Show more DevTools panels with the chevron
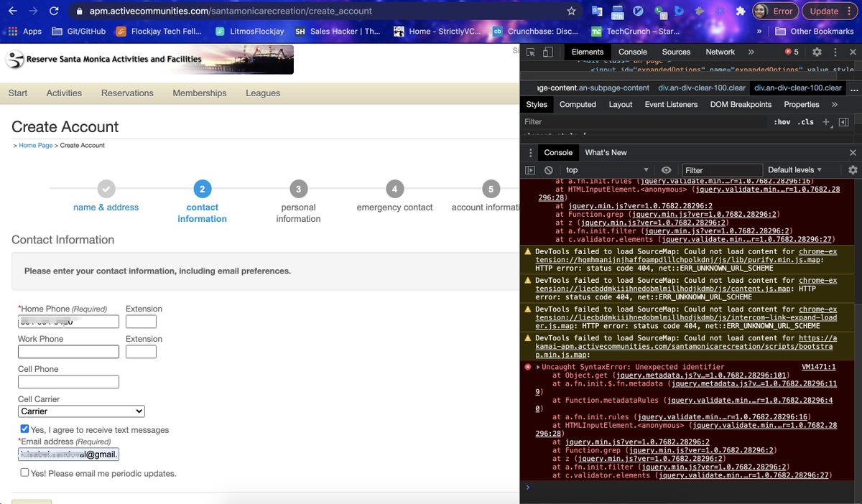 (751, 52)
